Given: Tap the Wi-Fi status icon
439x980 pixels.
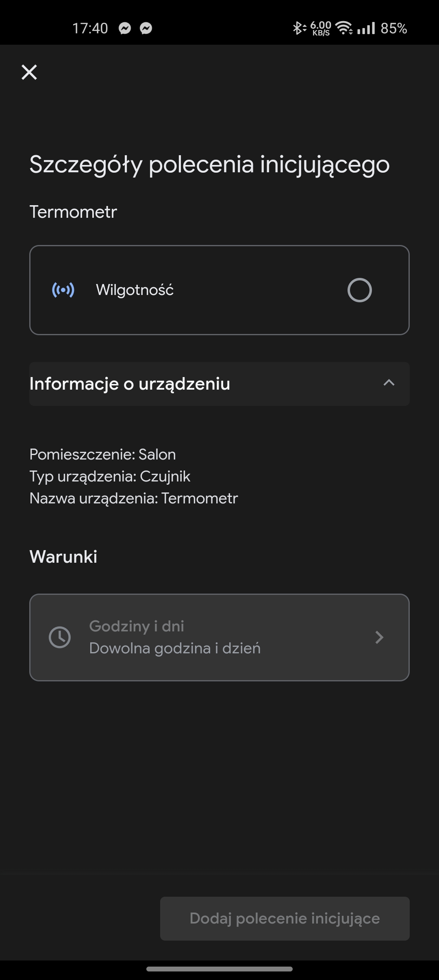Looking at the screenshot, I should click(x=344, y=28).
